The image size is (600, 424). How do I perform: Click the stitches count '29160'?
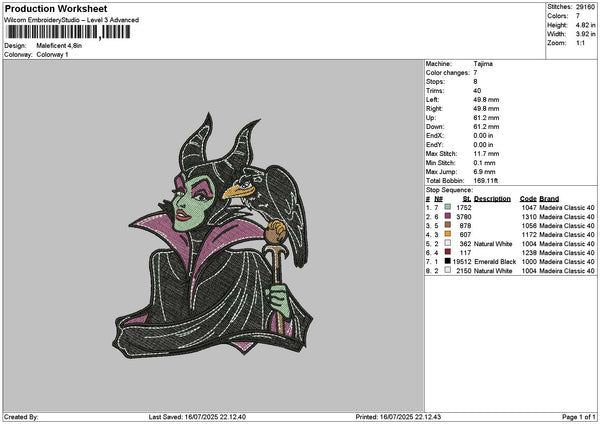585,7
